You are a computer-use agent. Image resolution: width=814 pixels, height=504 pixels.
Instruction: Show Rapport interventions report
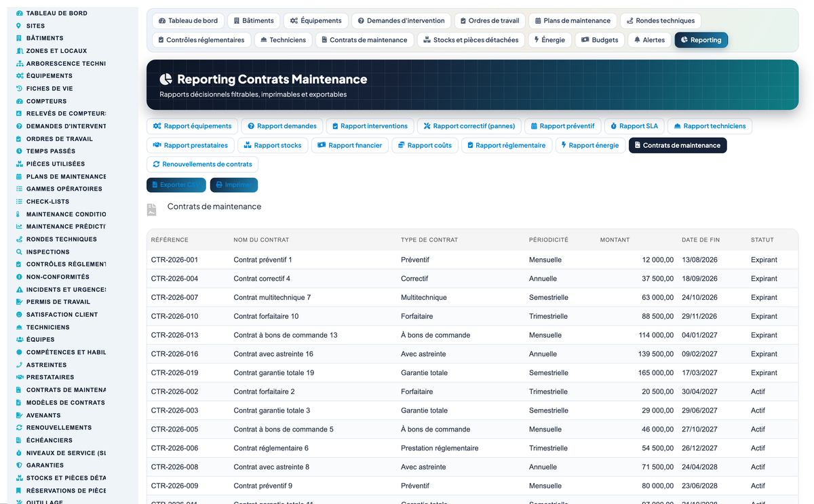click(x=370, y=126)
